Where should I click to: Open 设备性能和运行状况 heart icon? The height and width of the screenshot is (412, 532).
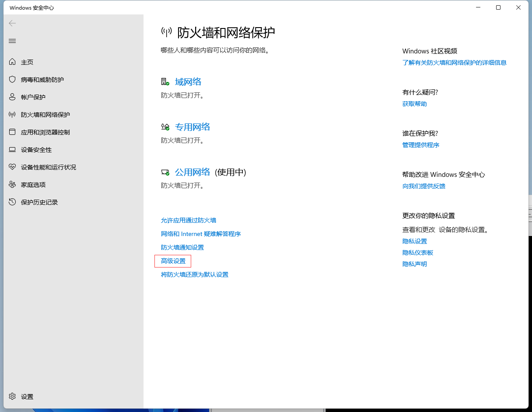pos(12,167)
